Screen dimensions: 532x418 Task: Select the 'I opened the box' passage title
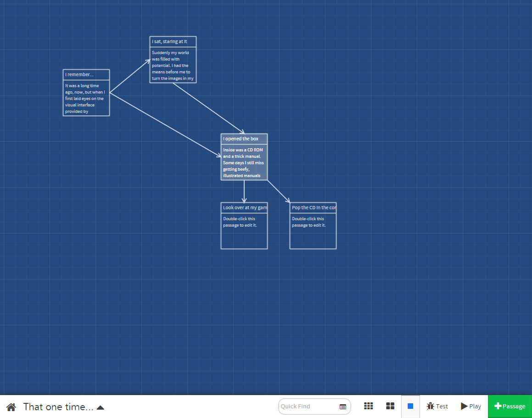click(x=241, y=139)
